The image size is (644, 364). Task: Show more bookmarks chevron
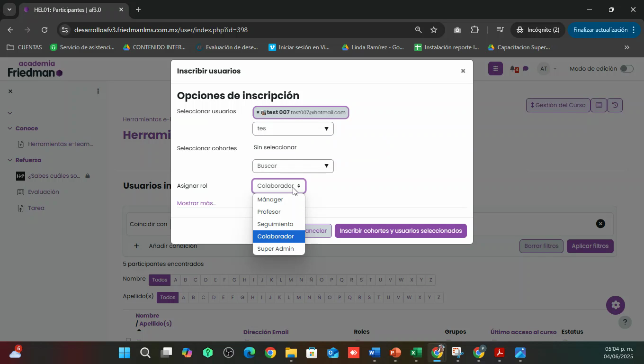[627, 47]
